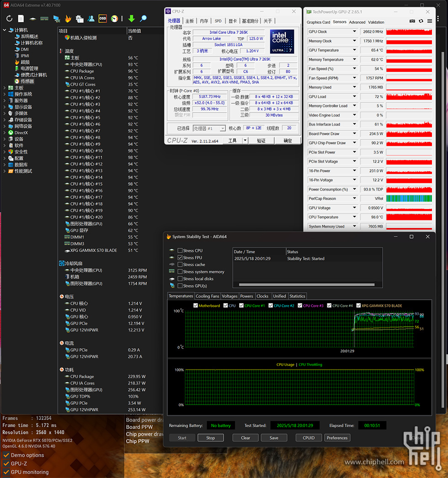The height and width of the screenshot is (478, 448).
Task: Expand the DirectX tree node
Action: (x=5, y=133)
